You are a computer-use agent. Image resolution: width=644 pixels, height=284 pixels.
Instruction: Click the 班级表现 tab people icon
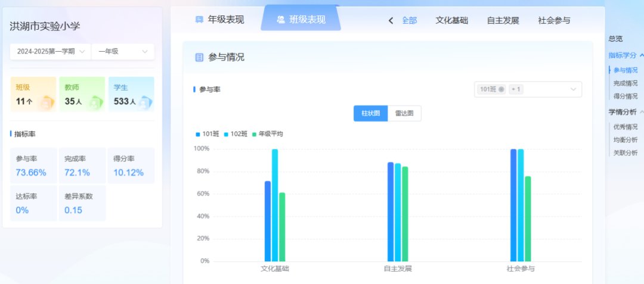(x=281, y=19)
